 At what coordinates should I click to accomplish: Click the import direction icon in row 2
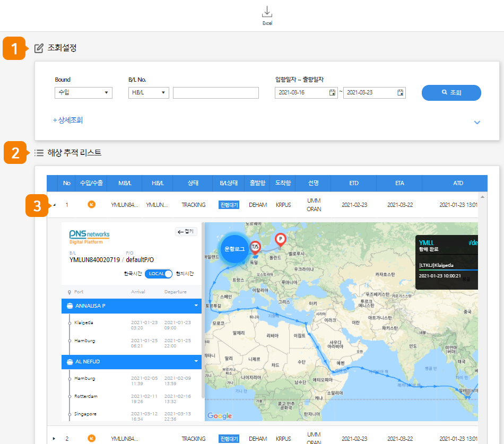coord(91,438)
